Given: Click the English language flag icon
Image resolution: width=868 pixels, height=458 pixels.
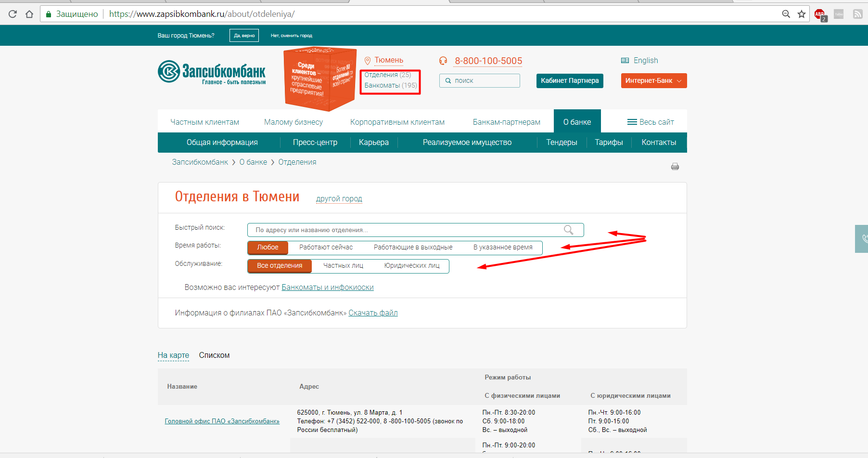Looking at the screenshot, I should click(625, 60).
